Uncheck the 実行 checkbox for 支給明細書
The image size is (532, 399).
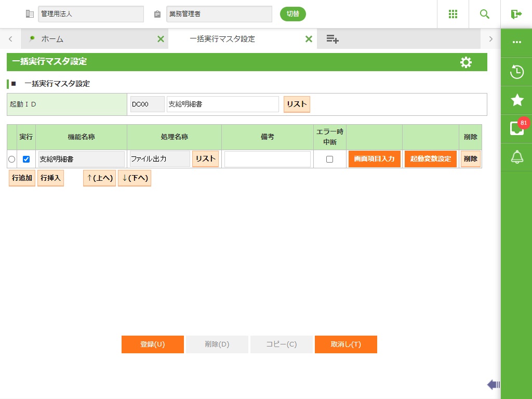click(26, 159)
